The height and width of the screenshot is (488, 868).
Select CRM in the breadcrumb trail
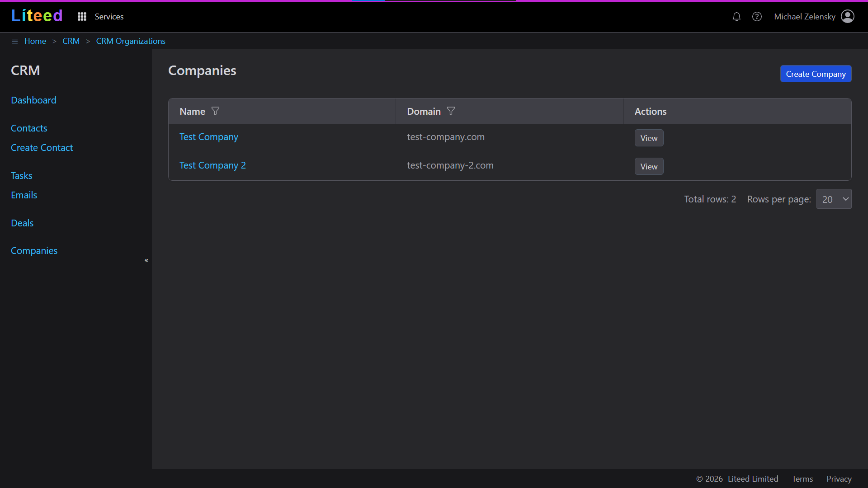point(71,41)
